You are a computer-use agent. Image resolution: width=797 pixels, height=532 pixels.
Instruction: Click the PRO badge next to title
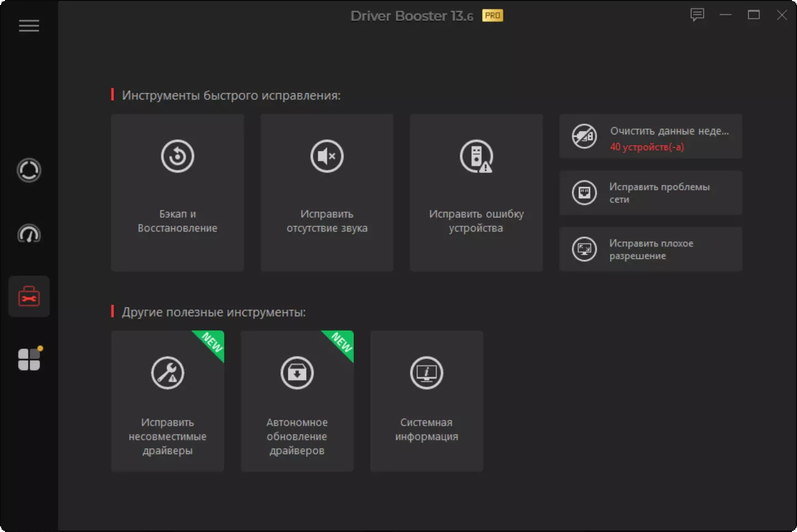click(493, 16)
